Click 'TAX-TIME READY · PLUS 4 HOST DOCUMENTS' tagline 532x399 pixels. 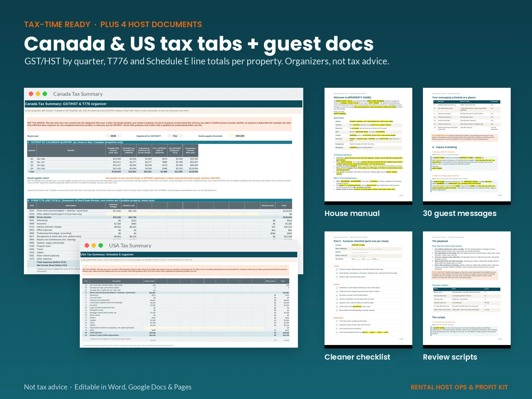(113, 25)
